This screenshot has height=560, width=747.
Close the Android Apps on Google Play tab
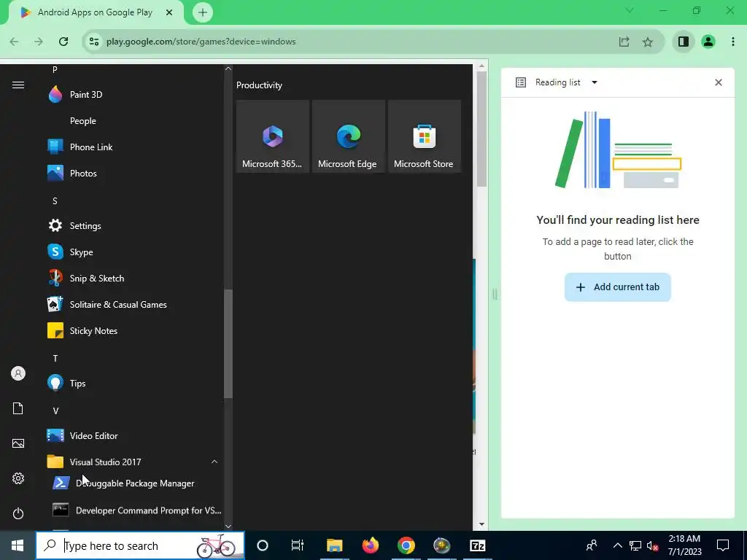pyautogui.click(x=169, y=12)
